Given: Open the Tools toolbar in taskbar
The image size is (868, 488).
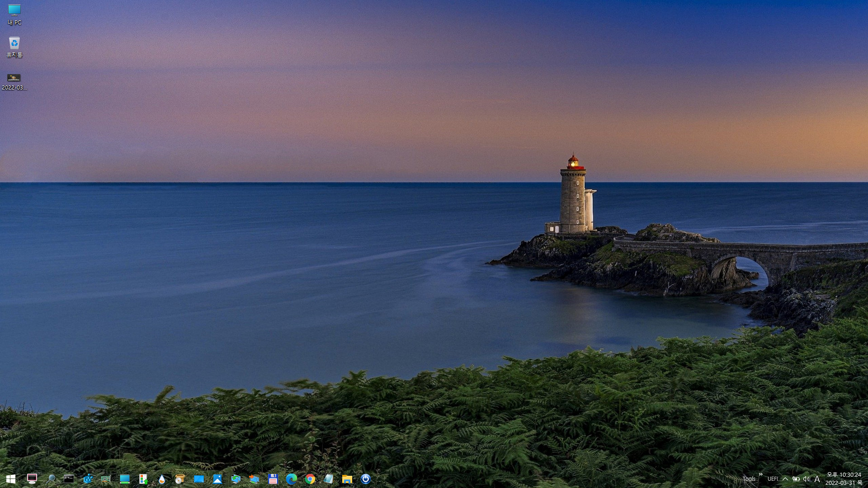Looking at the screenshot, I should pyautogui.click(x=749, y=479).
